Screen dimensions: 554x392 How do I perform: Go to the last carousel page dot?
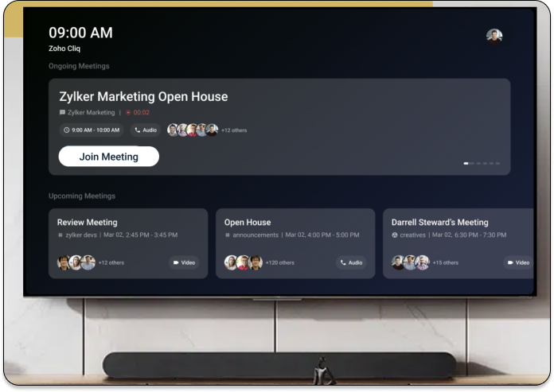[x=498, y=163]
